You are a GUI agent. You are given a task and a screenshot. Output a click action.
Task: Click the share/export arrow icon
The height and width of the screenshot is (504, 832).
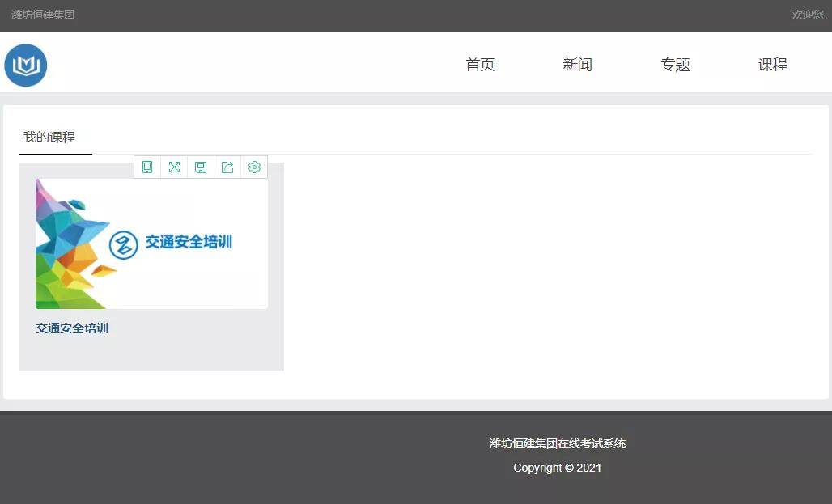tap(227, 167)
